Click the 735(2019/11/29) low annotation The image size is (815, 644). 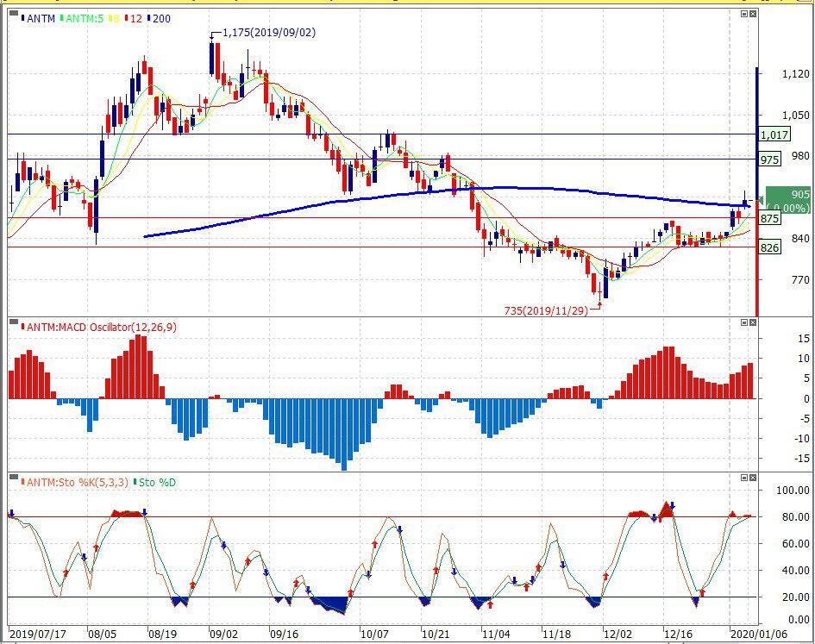point(546,311)
